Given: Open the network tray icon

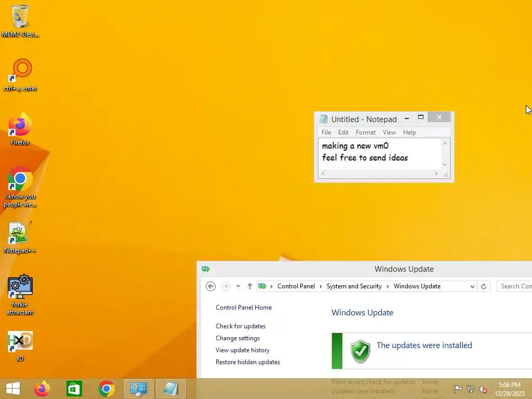Looking at the screenshot, I should (471, 389).
